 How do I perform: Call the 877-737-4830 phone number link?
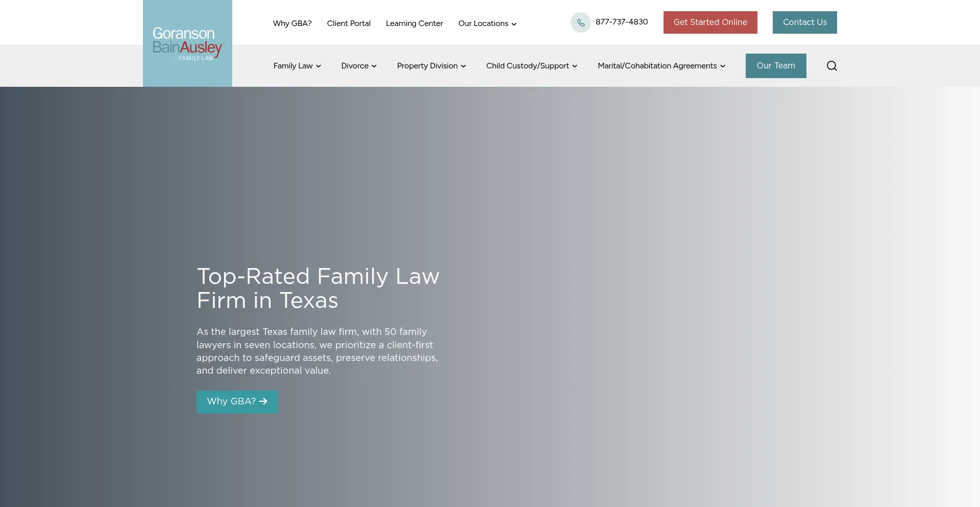coord(622,22)
